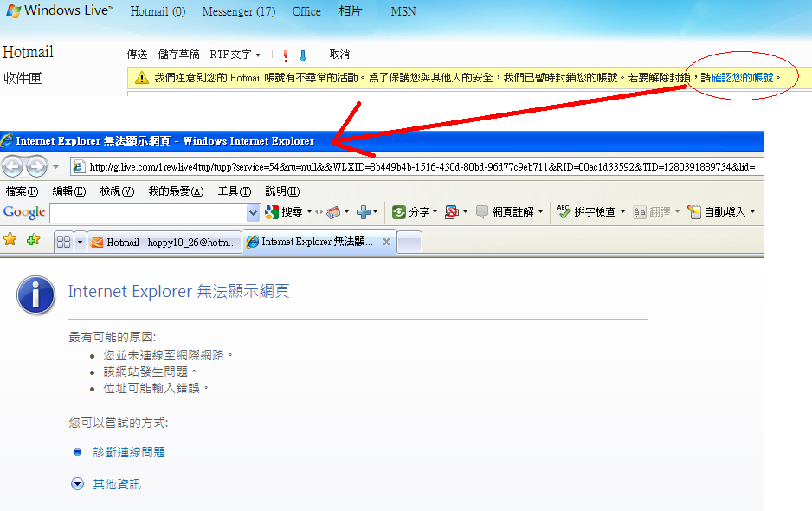Click the Google toolbar search box
Viewport: 812px width, 511px height.
point(148,213)
